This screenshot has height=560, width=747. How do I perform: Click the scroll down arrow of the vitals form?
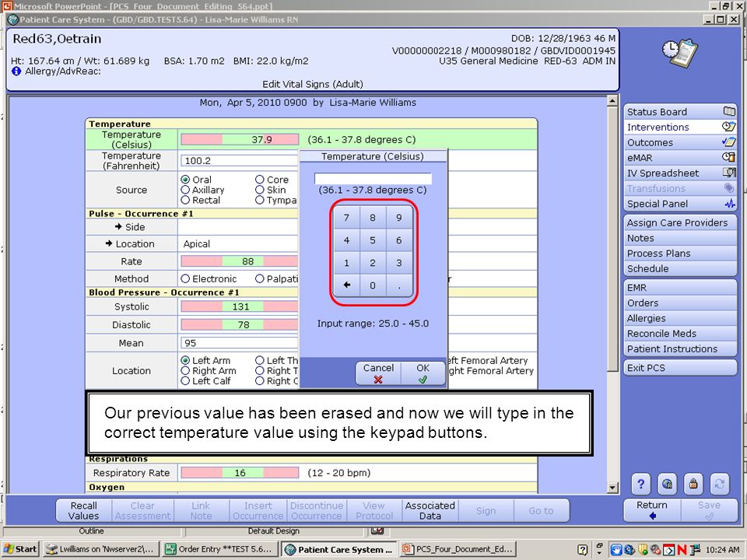[612, 488]
